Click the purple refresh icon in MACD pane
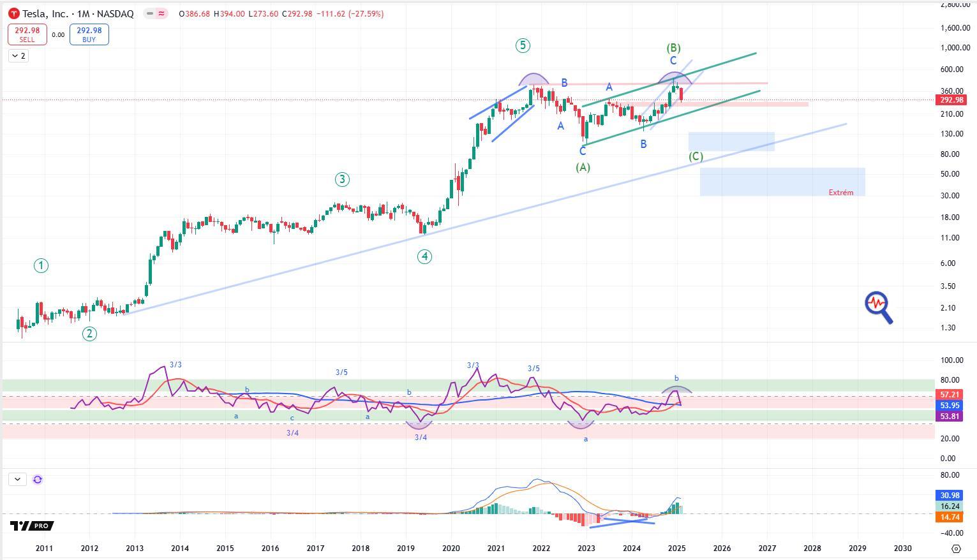The image size is (977, 560). click(38, 480)
